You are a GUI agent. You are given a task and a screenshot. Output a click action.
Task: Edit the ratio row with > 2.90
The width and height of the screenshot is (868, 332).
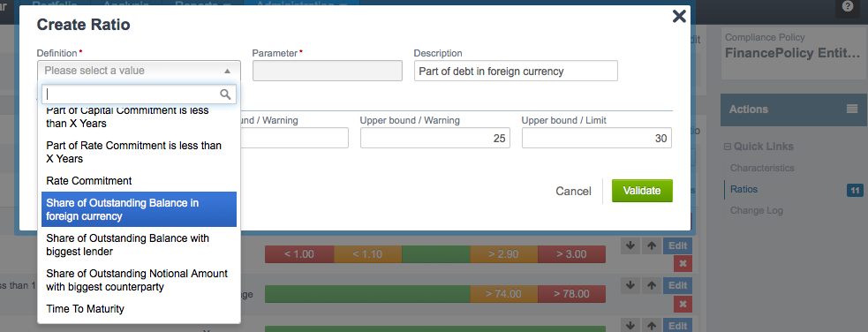[677, 246]
